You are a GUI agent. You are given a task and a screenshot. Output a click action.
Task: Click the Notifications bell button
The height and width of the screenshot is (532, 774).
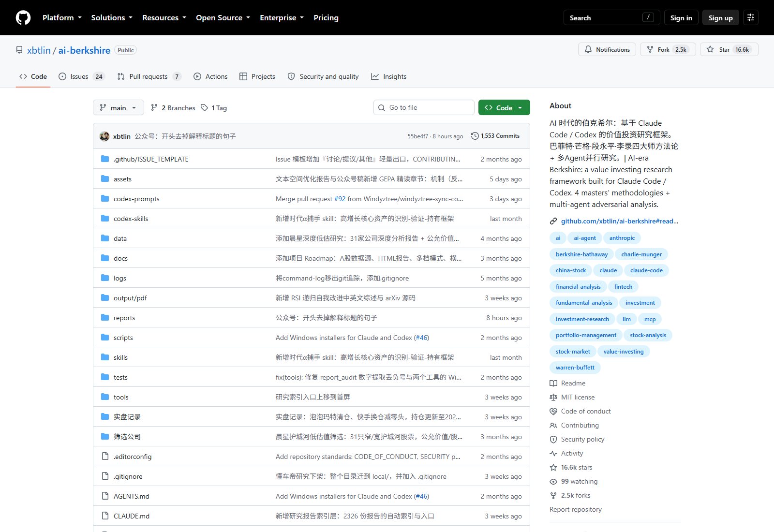(607, 49)
